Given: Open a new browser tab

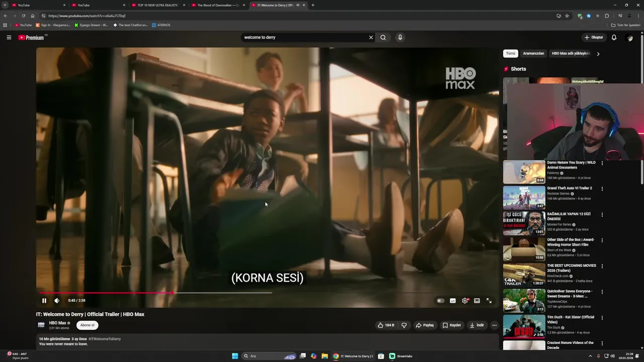Looking at the screenshot, I should (313, 5).
